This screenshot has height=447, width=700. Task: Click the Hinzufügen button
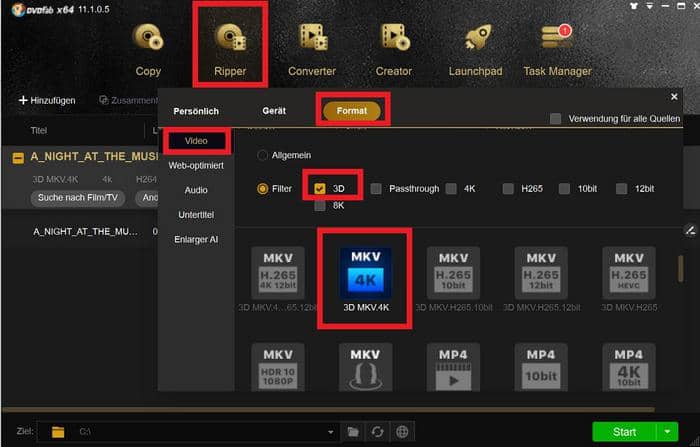coord(47,100)
